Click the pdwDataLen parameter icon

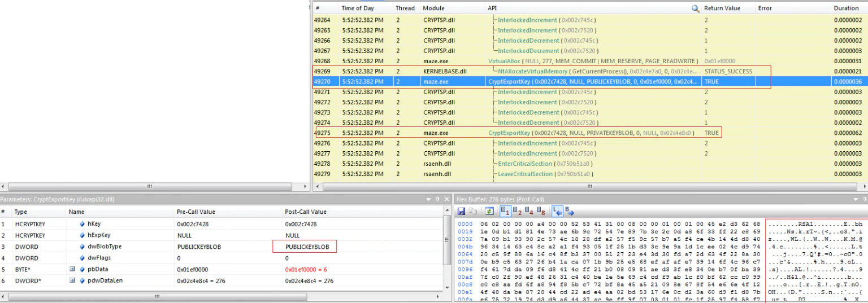coord(83,280)
